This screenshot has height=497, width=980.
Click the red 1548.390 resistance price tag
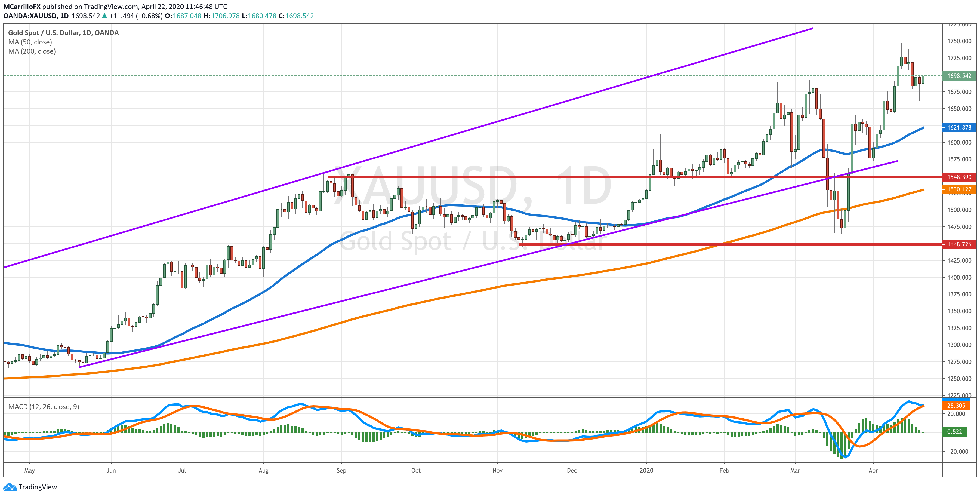959,177
